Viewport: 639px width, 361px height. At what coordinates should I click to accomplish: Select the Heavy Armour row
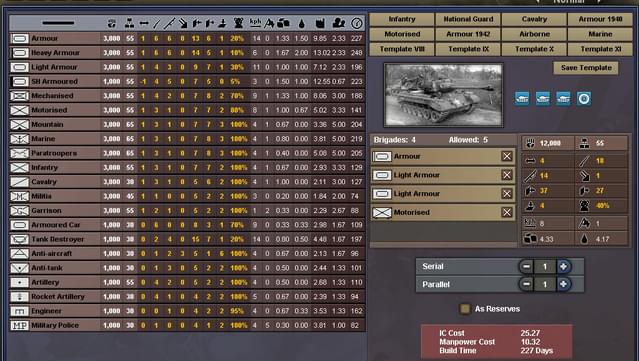tap(187, 53)
